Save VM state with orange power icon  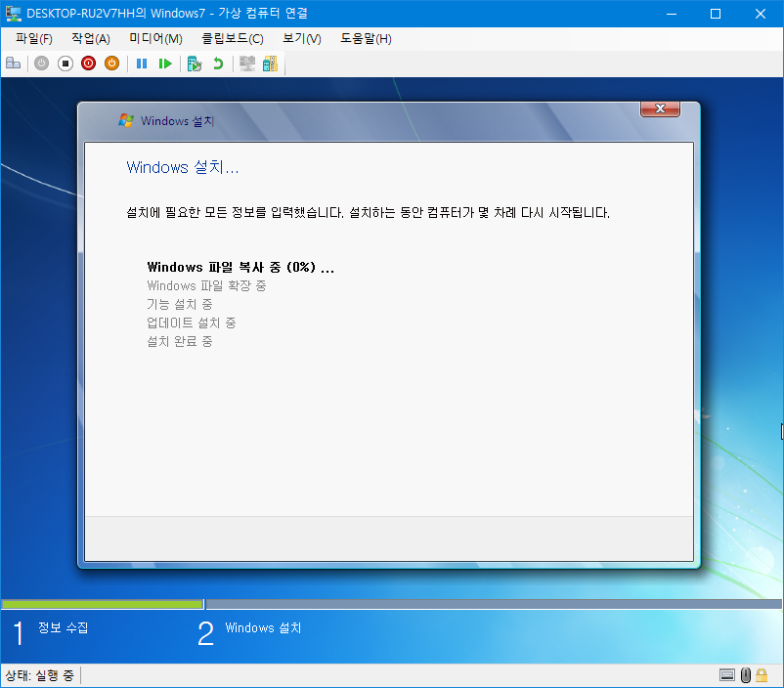[x=112, y=64]
